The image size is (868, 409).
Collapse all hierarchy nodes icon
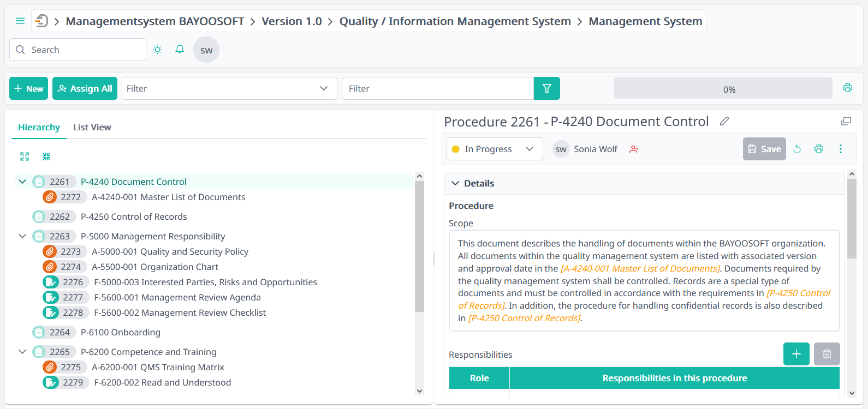pyautogui.click(x=46, y=157)
